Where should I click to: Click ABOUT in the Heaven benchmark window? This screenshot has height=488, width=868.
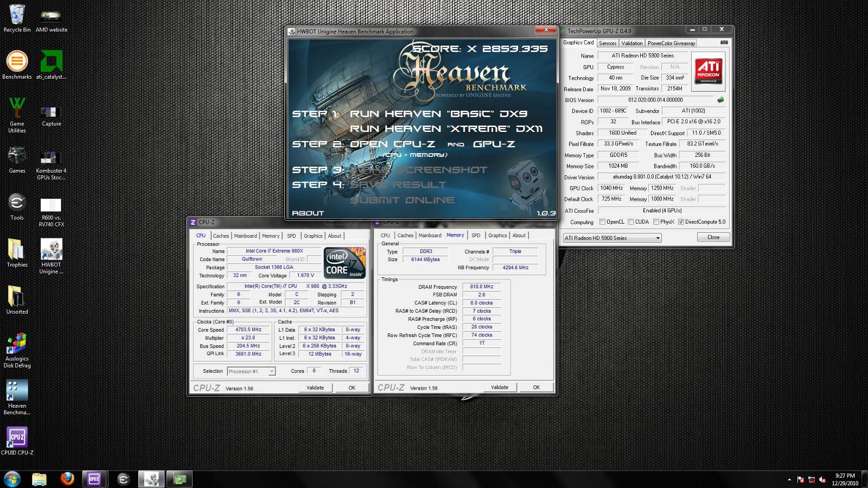308,213
